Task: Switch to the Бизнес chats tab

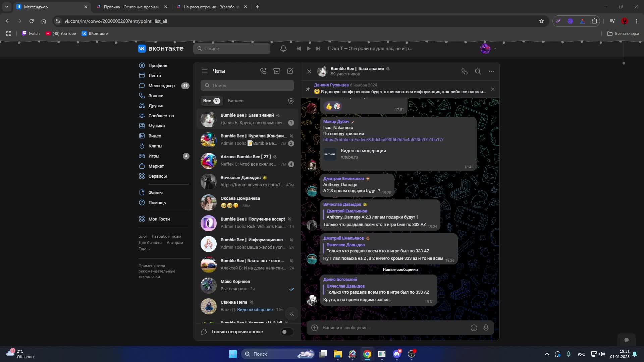Action: click(235, 101)
